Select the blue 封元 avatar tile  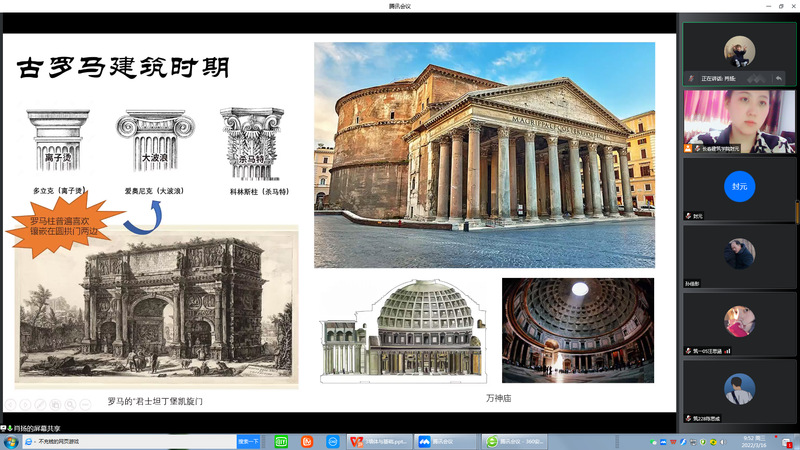pos(739,187)
